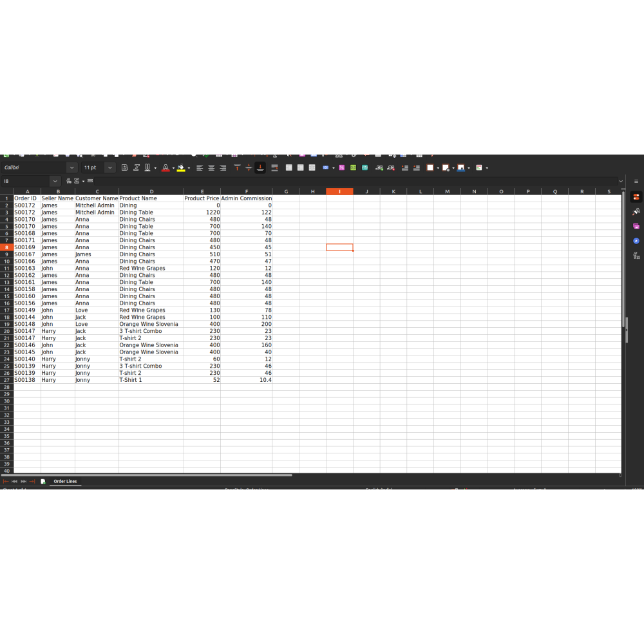Select the Product Name header cell

[151, 198]
